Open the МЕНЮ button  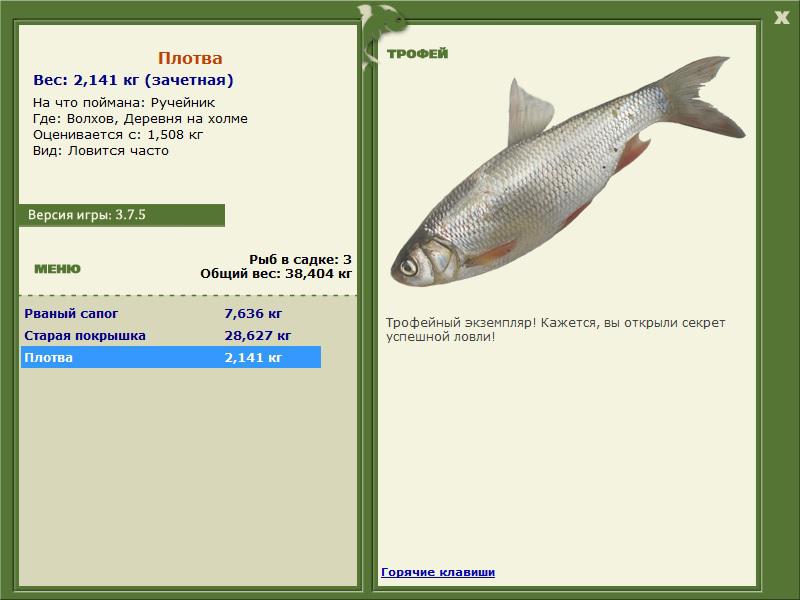point(57,269)
